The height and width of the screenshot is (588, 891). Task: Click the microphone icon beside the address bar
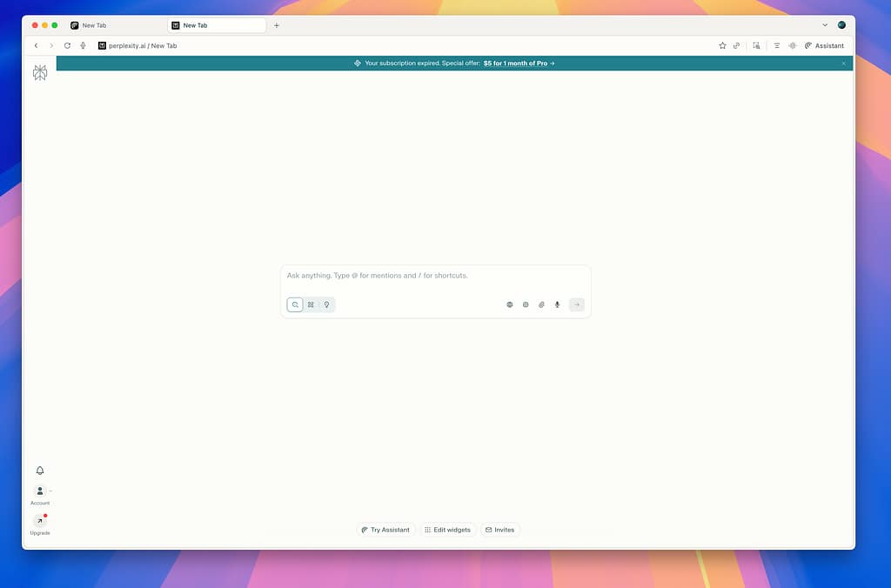pos(83,45)
